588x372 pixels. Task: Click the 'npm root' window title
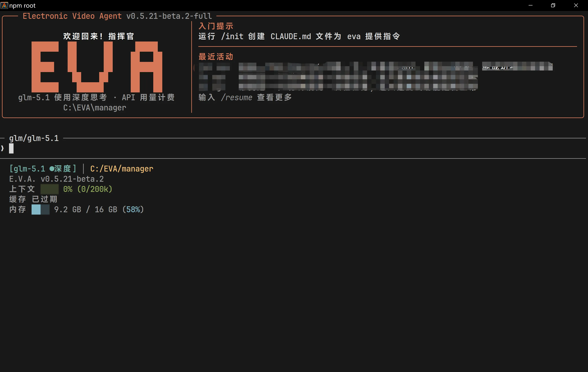(23, 5)
